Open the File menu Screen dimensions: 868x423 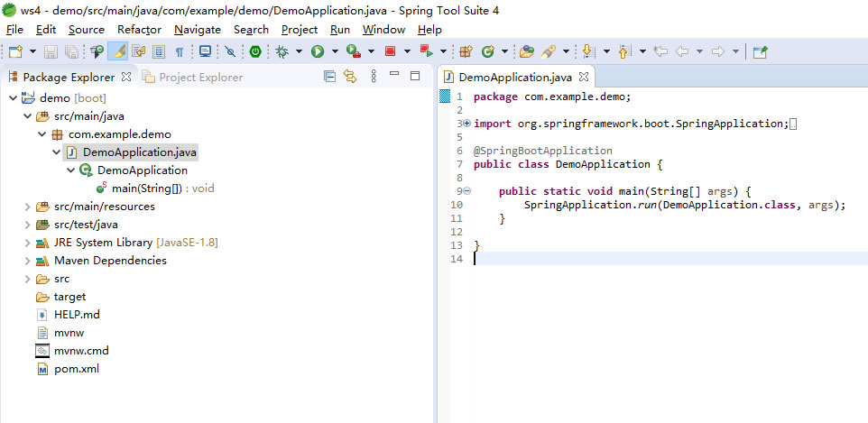[14, 30]
